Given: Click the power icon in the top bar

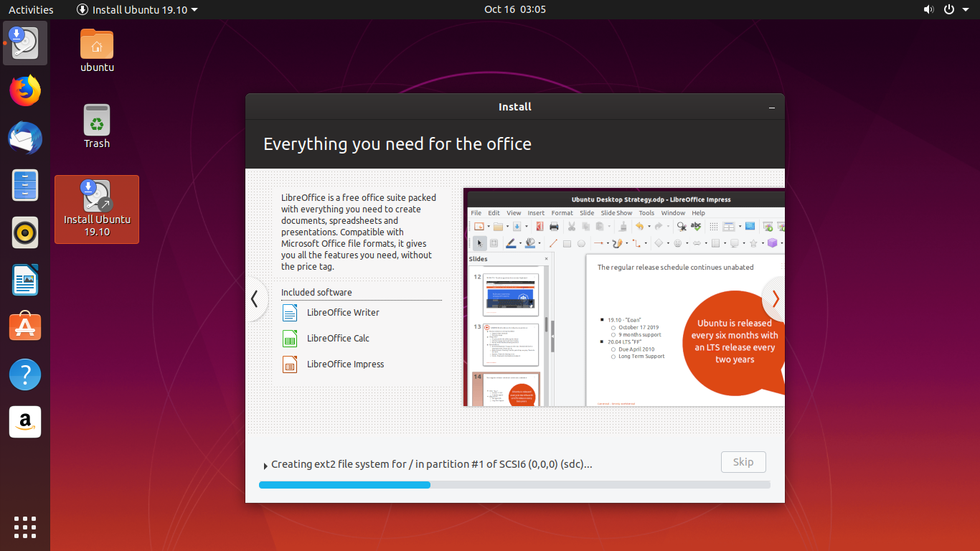Looking at the screenshot, I should coord(949,9).
